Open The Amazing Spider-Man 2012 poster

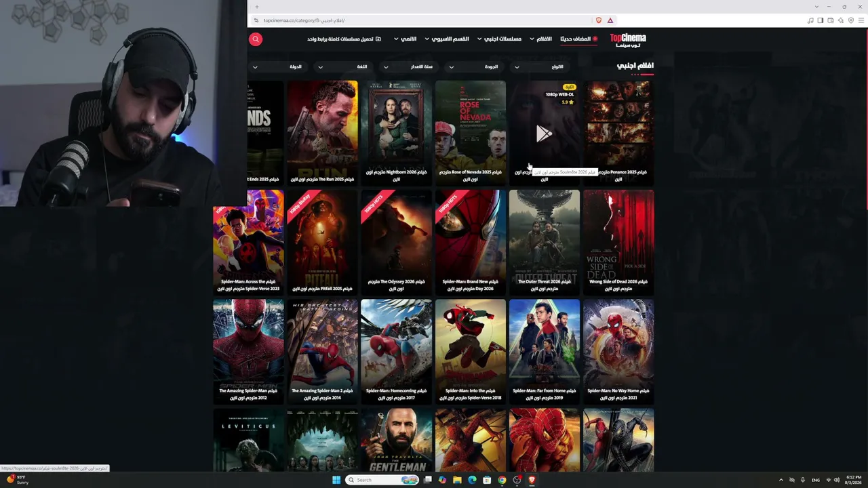point(248,351)
